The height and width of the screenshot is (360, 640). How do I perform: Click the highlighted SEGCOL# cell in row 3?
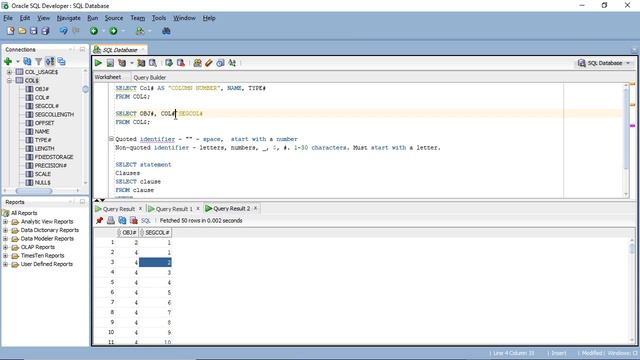click(x=155, y=262)
